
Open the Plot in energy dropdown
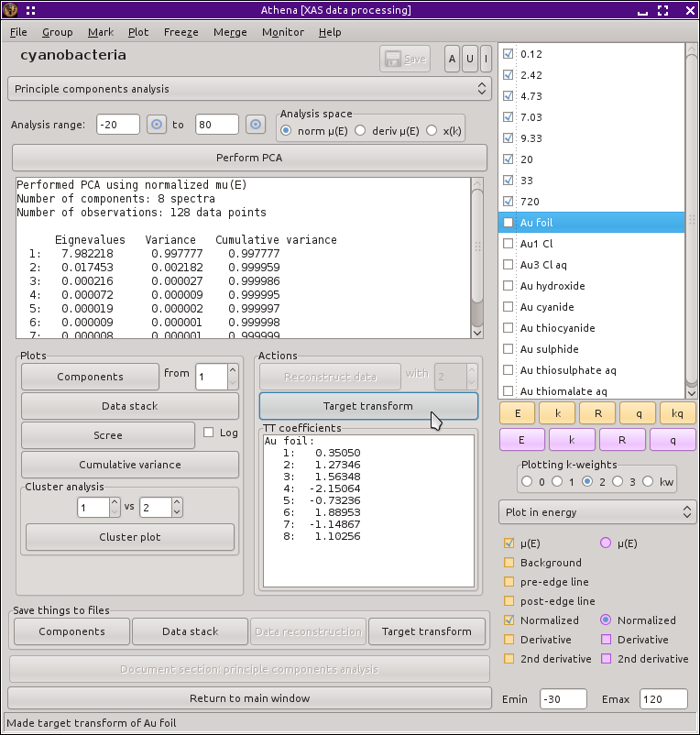pyautogui.click(x=597, y=512)
